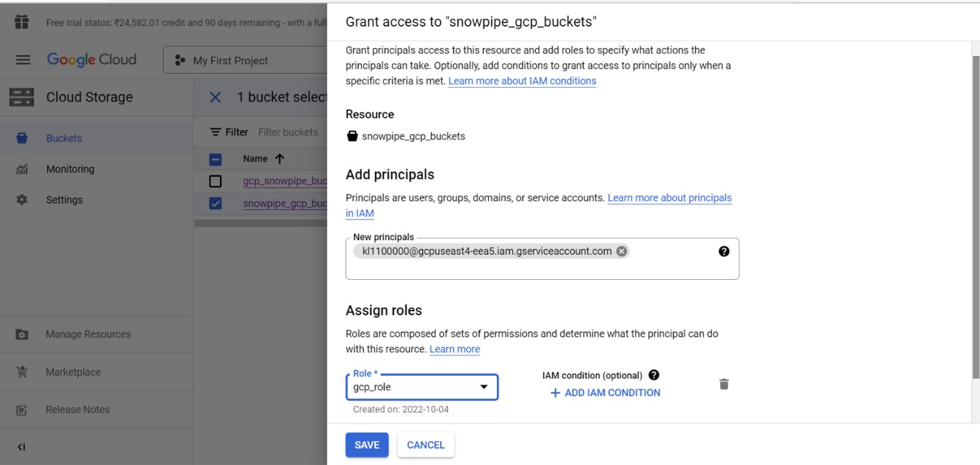
Task: Click help icon beside IAM condition
Action: coord(654,375)
